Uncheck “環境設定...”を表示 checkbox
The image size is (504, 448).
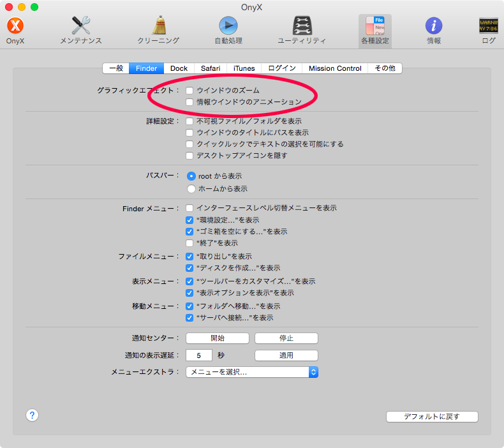click(189, 220)
